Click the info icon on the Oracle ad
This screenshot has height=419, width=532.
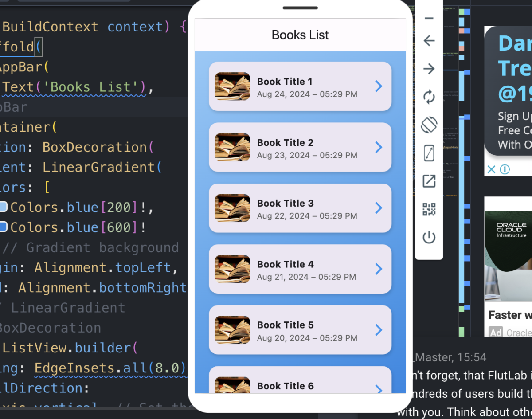[505, 169]
